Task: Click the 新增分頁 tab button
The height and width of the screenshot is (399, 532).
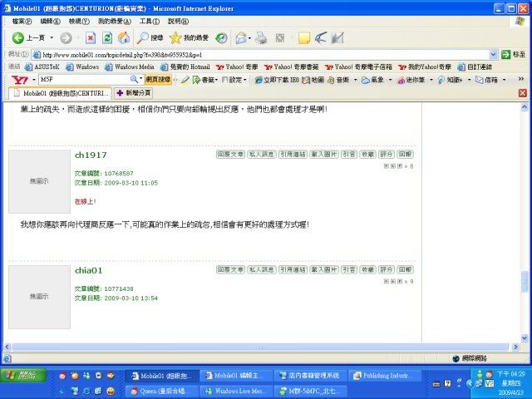Action: pyautogui.click(x=133, y=93)
